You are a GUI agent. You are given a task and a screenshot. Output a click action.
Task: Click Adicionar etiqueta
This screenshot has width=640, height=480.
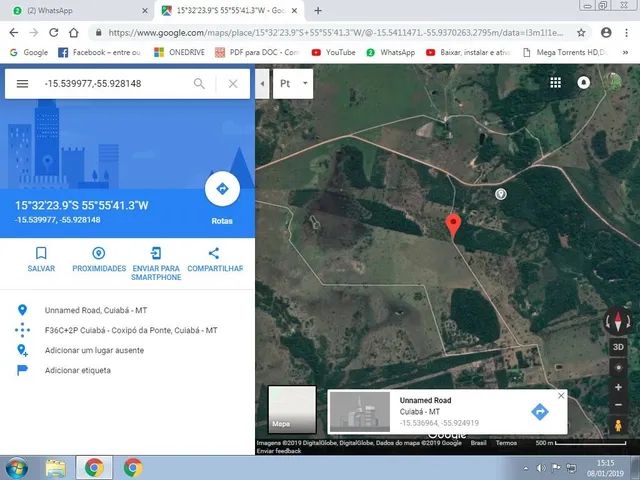[127, 370]
